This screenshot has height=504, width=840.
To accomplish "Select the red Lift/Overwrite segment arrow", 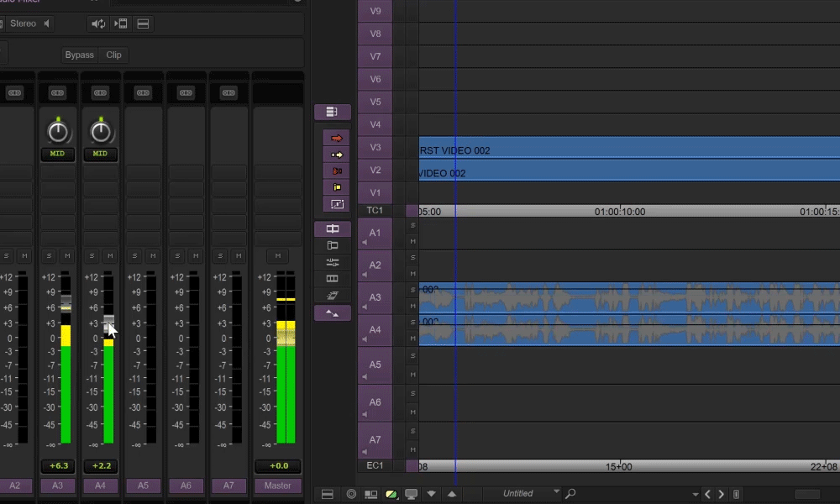I will 337,139.
